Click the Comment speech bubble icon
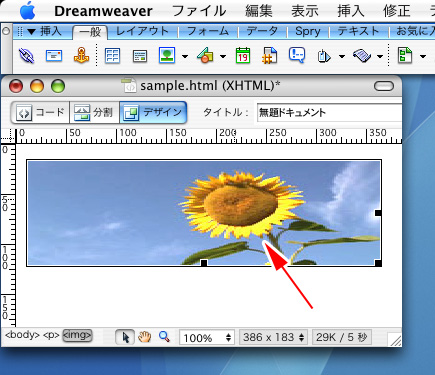This screenshot has height=375, width=435. point(297,55)
